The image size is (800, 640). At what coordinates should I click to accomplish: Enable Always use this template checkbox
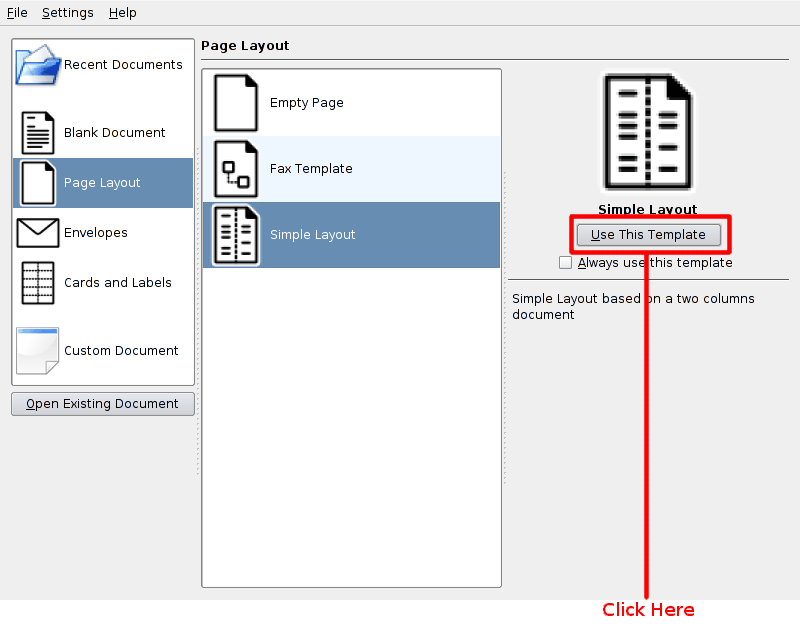566,263
